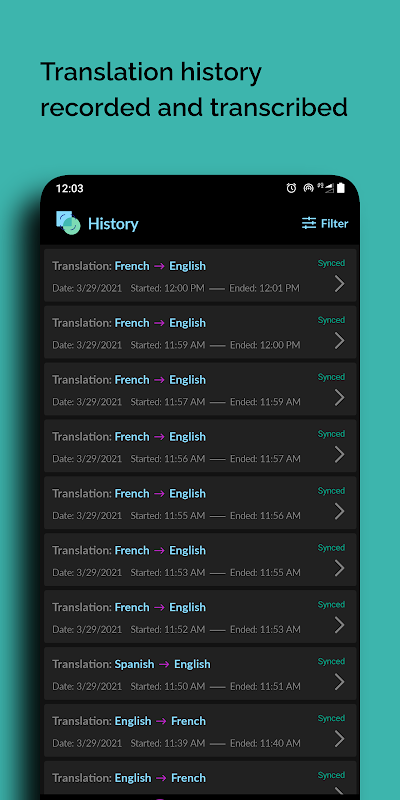
Task: Open chevron for 12:00 PM French translation
Action: [339, 284]
